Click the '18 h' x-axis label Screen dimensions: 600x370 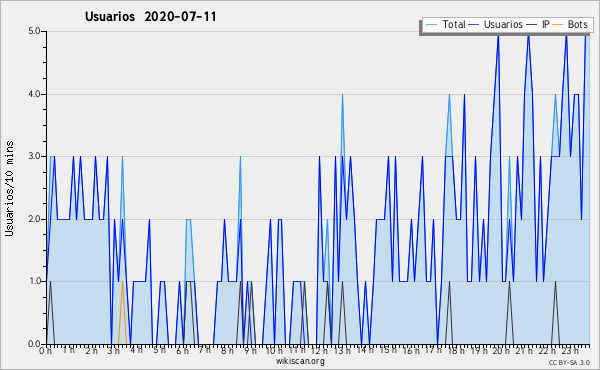tap(456, 351)
